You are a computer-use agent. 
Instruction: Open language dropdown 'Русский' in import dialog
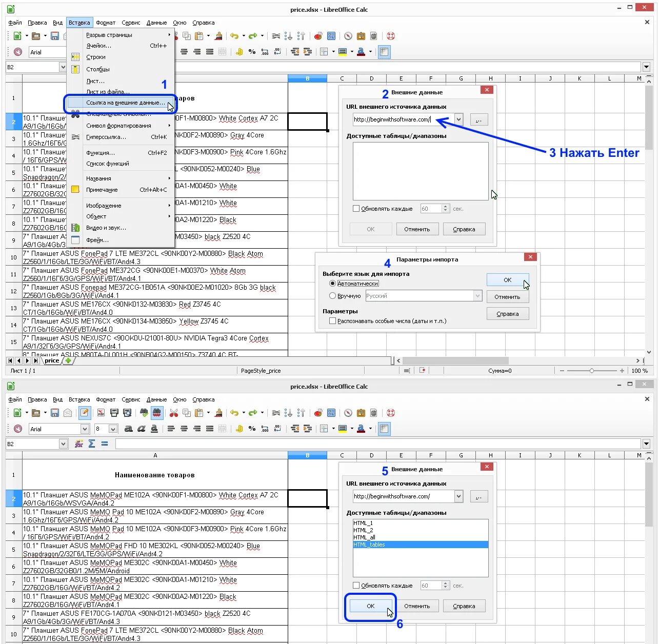(477, 296)
